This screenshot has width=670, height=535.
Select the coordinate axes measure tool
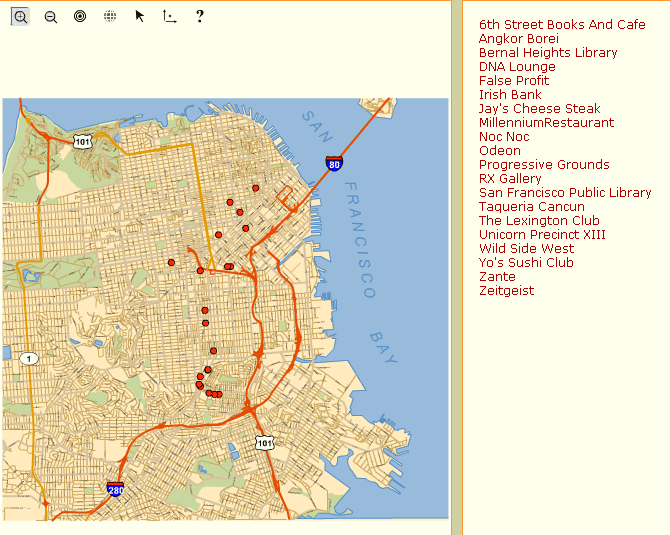pos(170,16)
